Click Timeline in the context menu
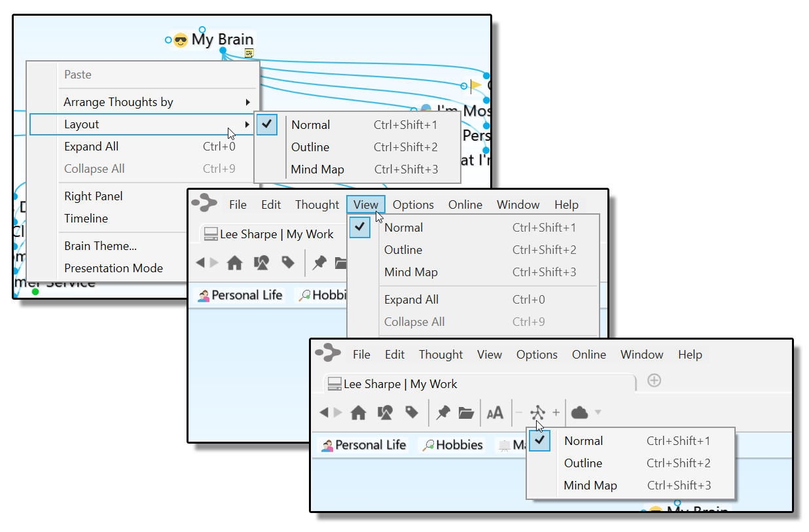The height and width of the screenshot is (532, 809). click(86, 219)
